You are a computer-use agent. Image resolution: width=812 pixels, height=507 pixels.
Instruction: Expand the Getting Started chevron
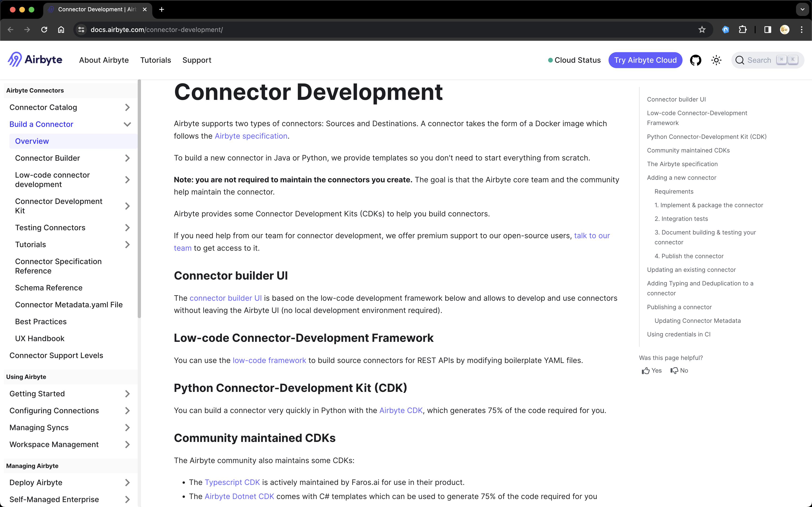point(127,394)
